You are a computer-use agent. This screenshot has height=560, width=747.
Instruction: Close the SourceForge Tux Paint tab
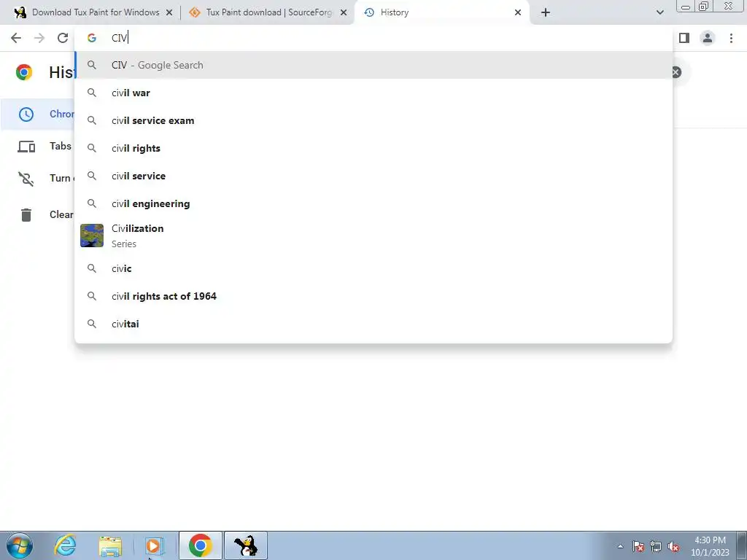click(344, 12)
